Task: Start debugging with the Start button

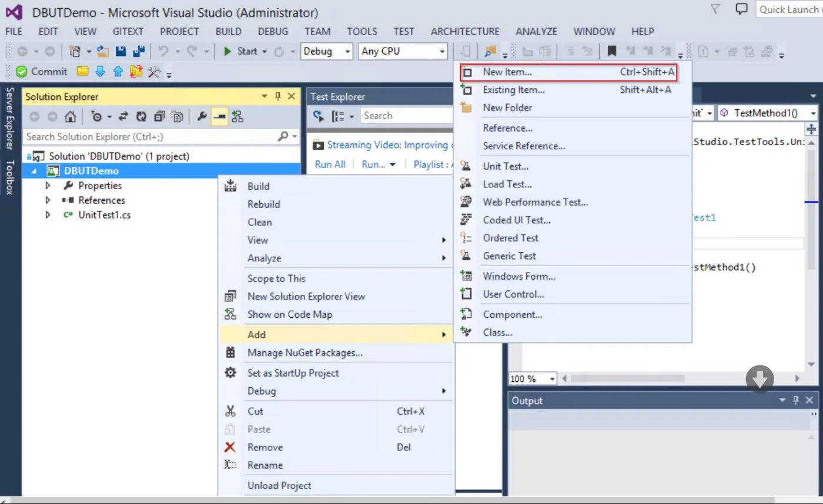Action: coord(240,52)
